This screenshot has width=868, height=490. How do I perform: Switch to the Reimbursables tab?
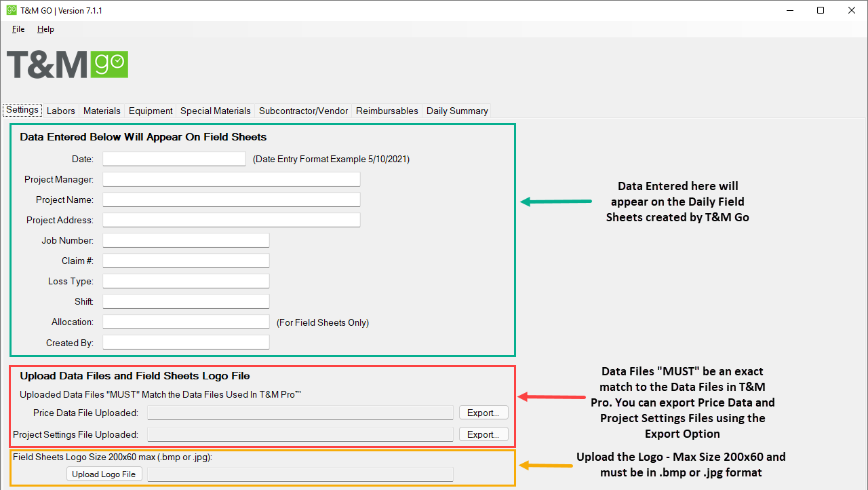[387, 111]
